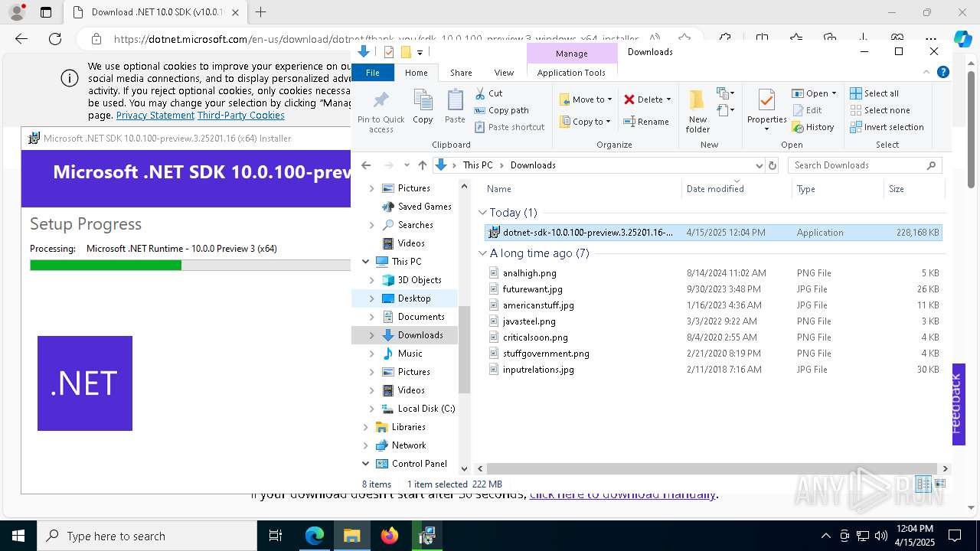Image resolution: width=980 pixels, height=551 pixels.
Task: Collapse the ribbon with the chevron
Action: click(926, 72)
